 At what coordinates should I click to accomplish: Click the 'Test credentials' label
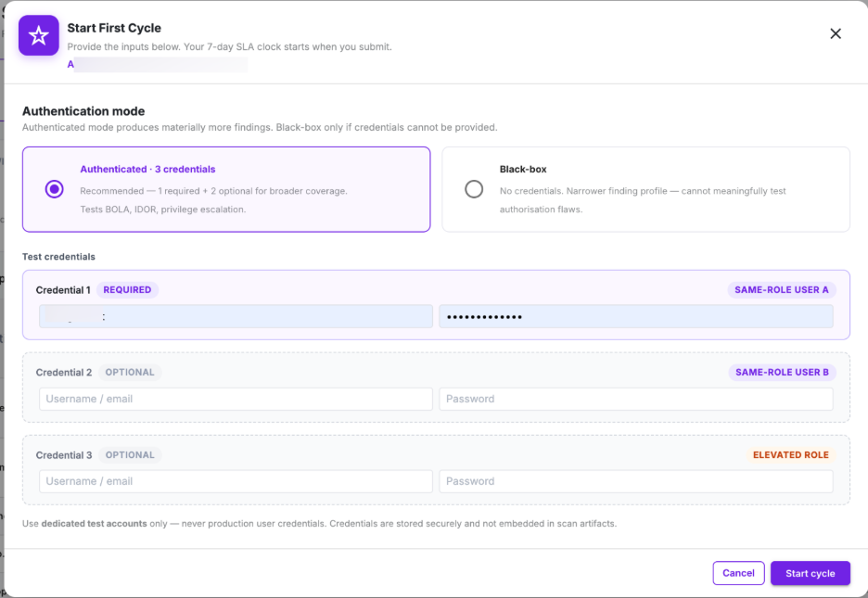pyautogui.click(x=58, y=257)
